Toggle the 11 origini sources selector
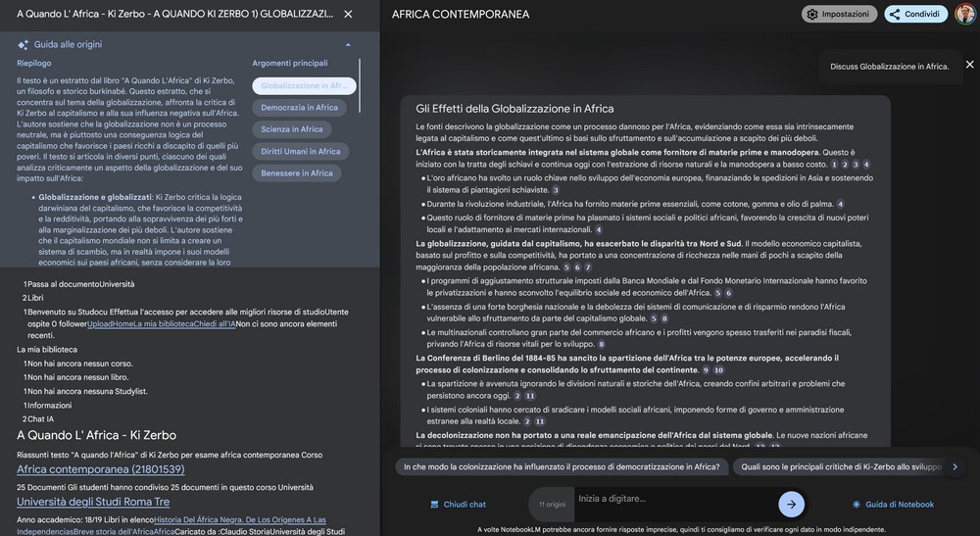 [x=552, y=505]
